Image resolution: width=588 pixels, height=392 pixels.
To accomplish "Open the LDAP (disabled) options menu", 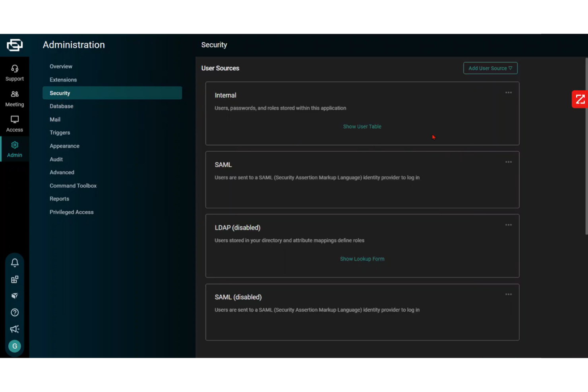I will coord(509,224).
